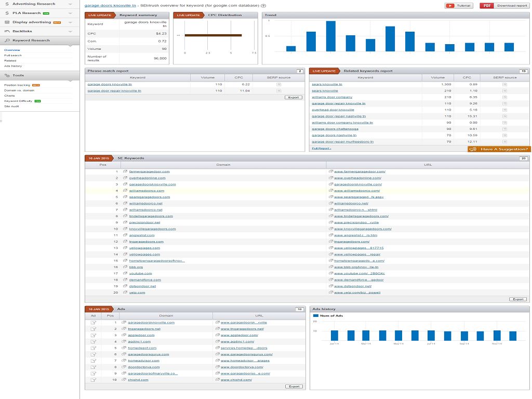View ad preview icon for garagedoorsknoxville.com ad

pos(94,322)
